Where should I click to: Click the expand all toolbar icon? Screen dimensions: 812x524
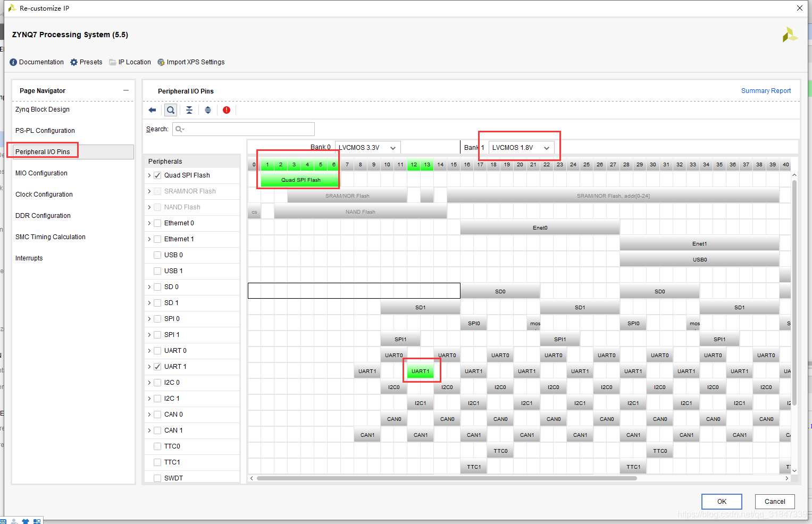pos(208,110)
